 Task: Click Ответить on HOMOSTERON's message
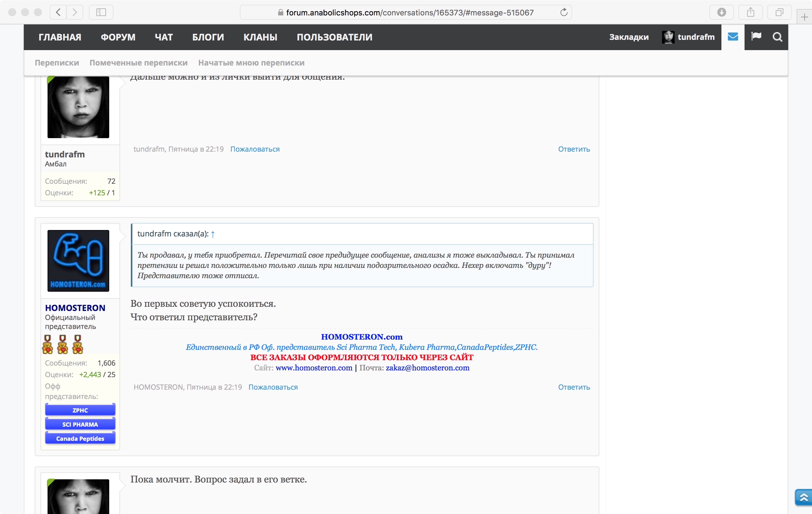[x=574, y=387]
